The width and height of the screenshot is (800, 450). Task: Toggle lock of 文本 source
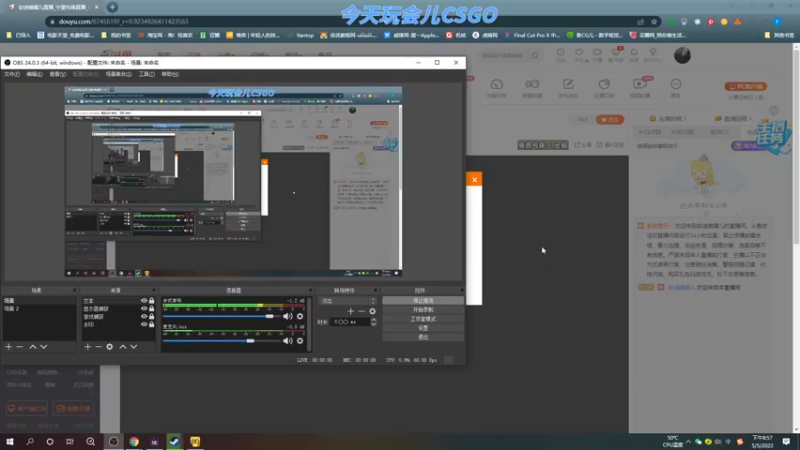[152, 301]
